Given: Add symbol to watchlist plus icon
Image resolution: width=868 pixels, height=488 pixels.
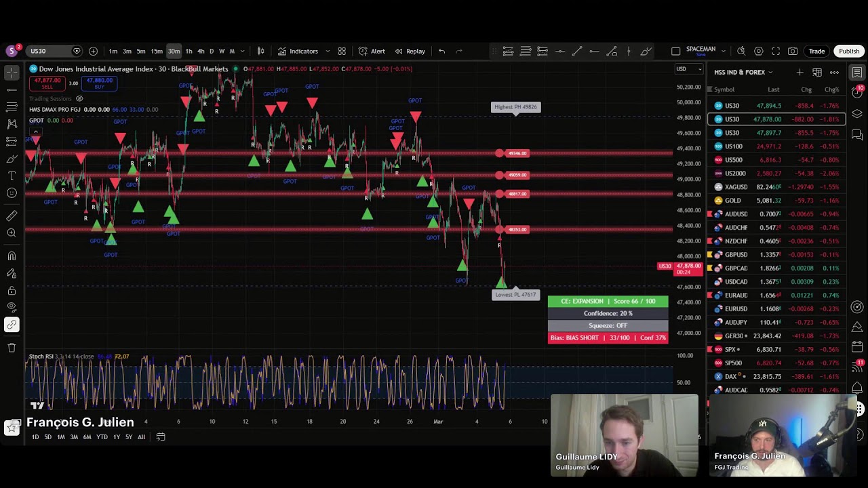Looking at the screenshot, I should click(x=800, y=72).
